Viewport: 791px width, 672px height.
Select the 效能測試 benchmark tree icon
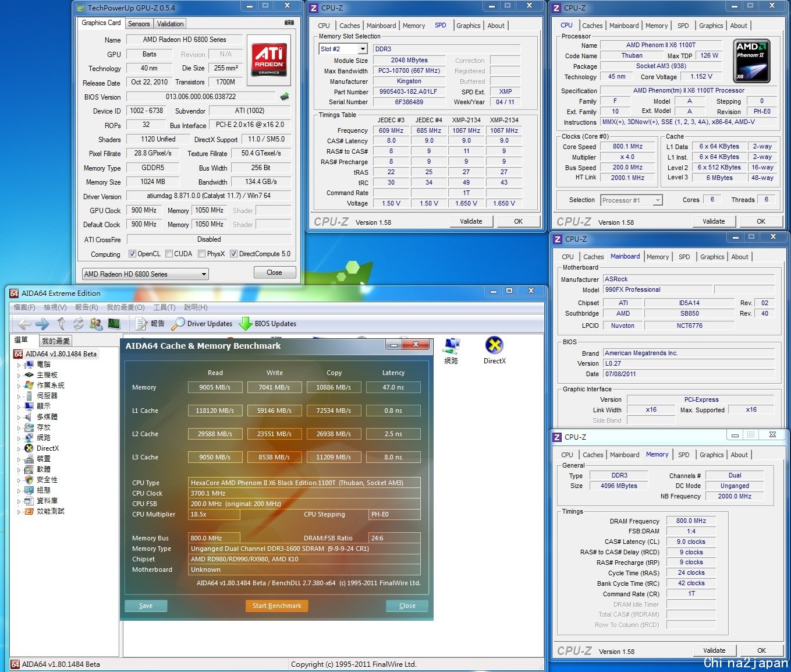tap(29, 511)
